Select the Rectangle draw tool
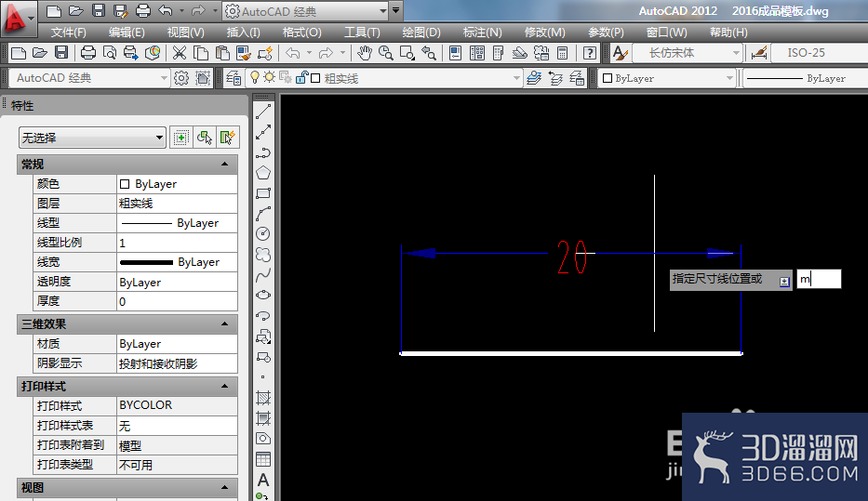Screen dimensions: 868x501 click(263, 193)
